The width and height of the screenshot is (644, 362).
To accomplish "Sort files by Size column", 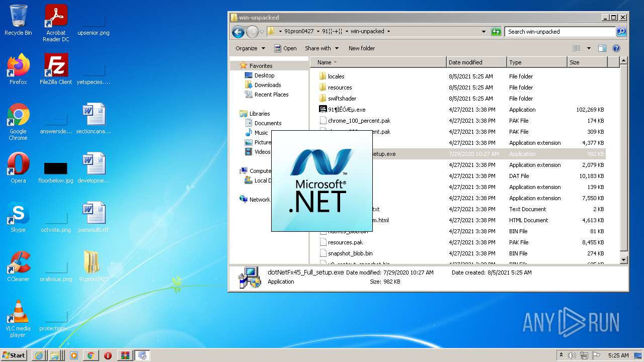I will pyautogui.click(x=587, y=62).
